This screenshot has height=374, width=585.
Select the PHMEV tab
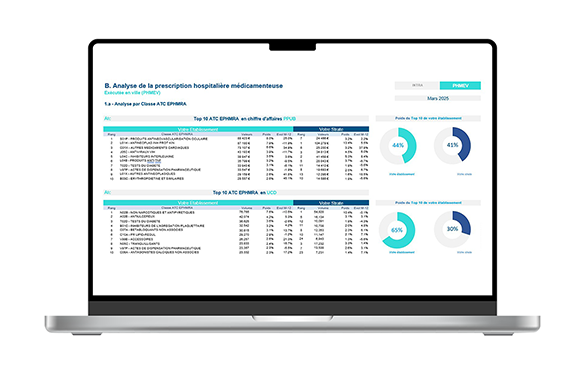tap(460, 85)
